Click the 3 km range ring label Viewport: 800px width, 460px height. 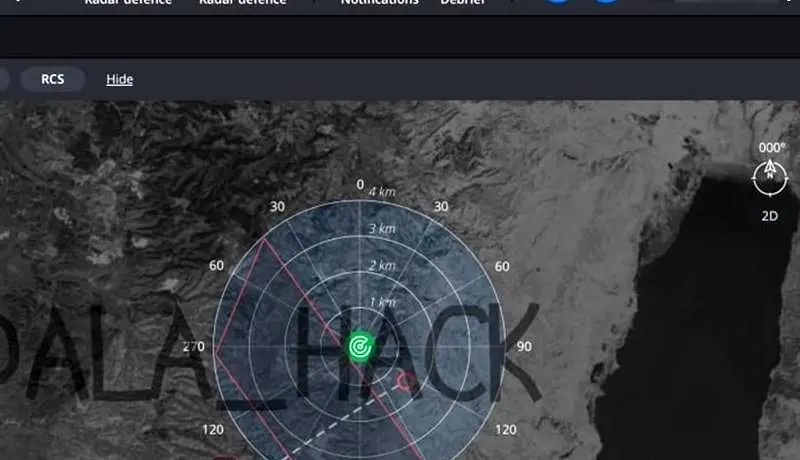[x=381, y=229]
